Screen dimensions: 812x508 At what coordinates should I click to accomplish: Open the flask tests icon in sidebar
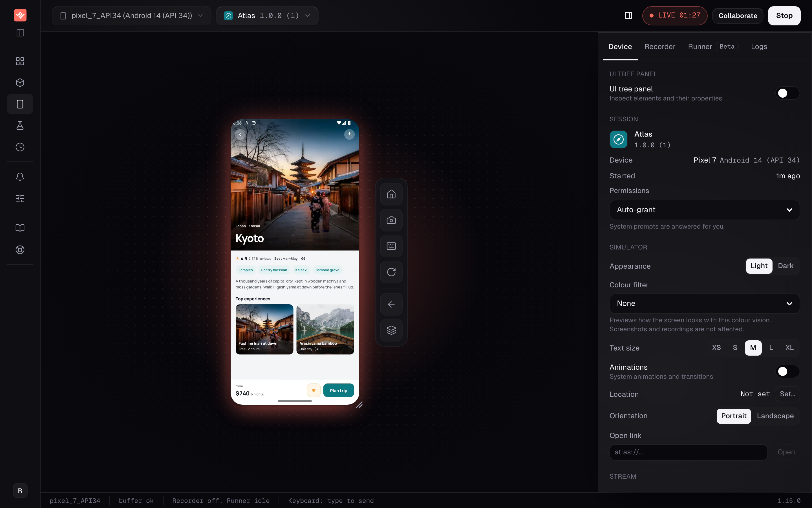coord(20,126)
